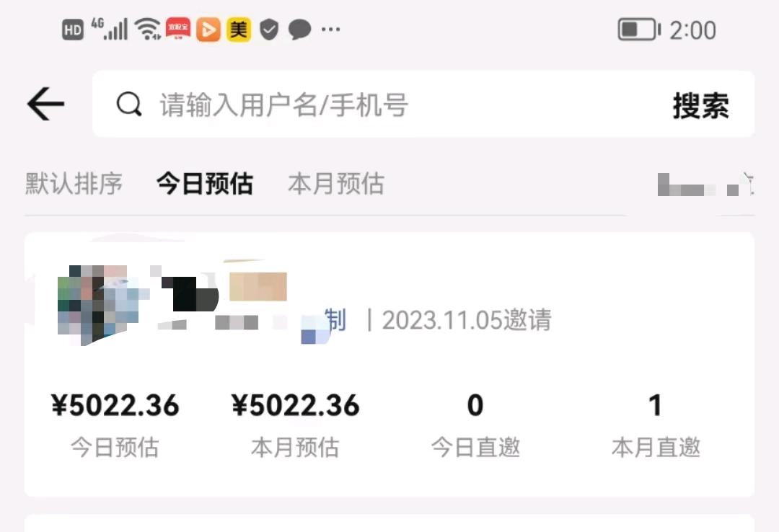Viewport: 779px width, 532px height.
Task: Open the yellow Meituan notification icon
Action: click(x=239, y=30)
